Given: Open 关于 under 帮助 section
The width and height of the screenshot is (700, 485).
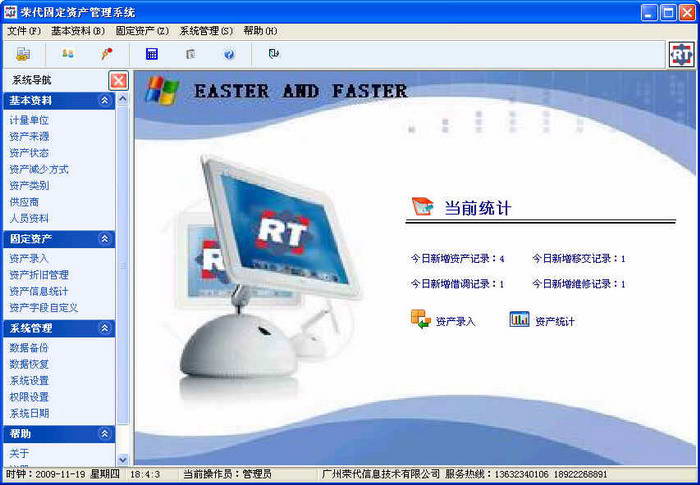Looking at the screenshot, I should [x=19, y=453].
